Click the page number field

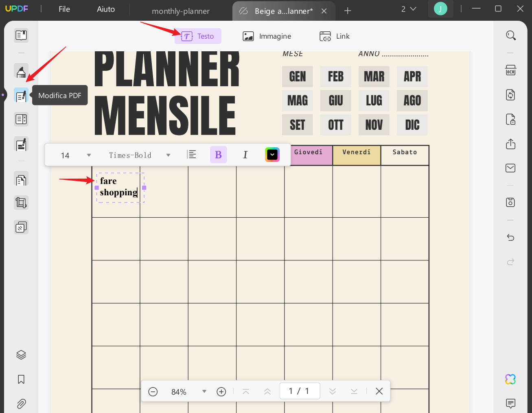[x=300, y=391]
